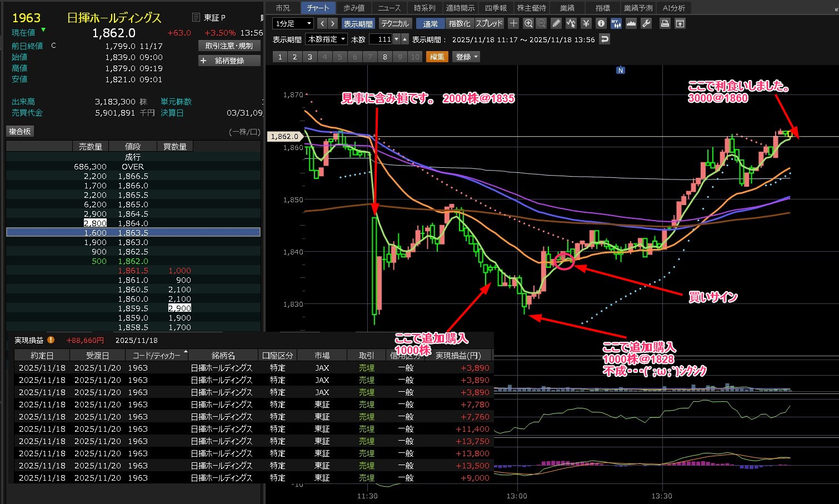Click the reset display period arrow icon

coord(605,39)
